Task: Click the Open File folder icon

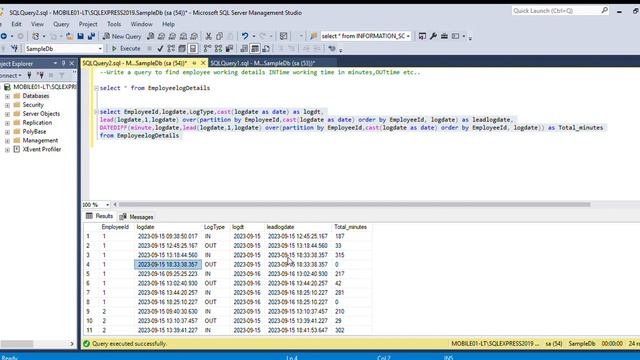Action: pyautogui.click(x=70, y=36)
